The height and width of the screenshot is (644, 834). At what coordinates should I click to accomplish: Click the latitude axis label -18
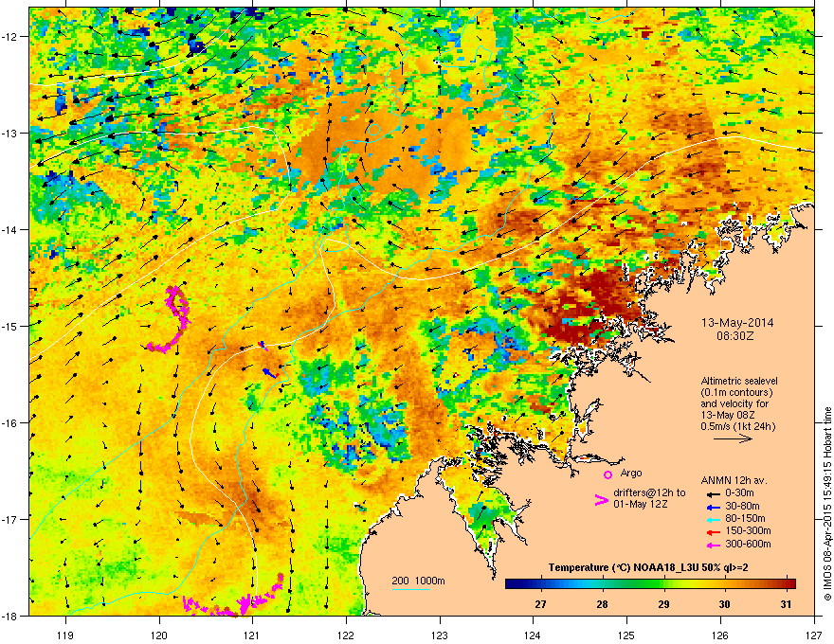(x=10, y=616)
